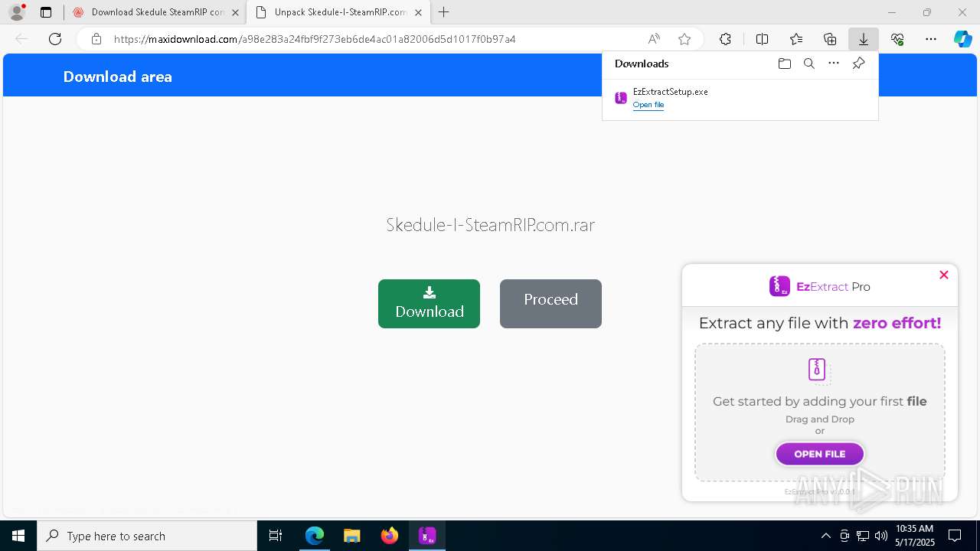This screenshot has height=551, width=980.
Task: Open the tab actions menu icon
Action: coord(46,12)
